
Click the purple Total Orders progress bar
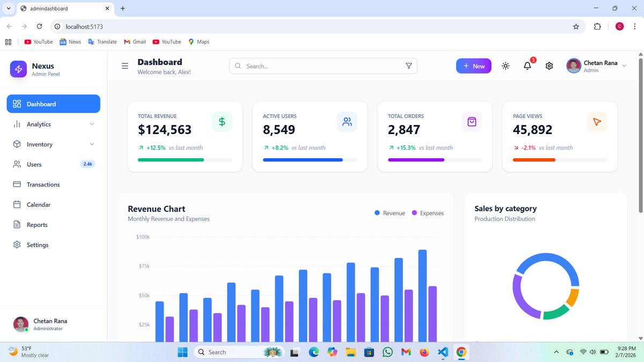tap(416, 160)
